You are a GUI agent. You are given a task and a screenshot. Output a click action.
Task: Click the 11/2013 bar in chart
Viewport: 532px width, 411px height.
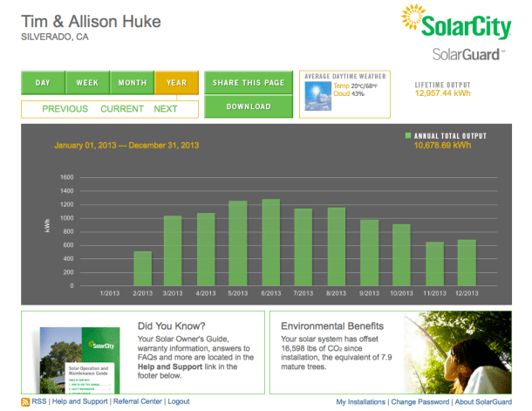pos(434,264)
